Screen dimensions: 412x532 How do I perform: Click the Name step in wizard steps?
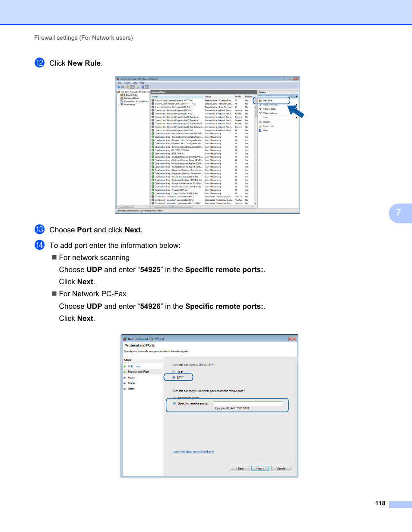[131, 389]
